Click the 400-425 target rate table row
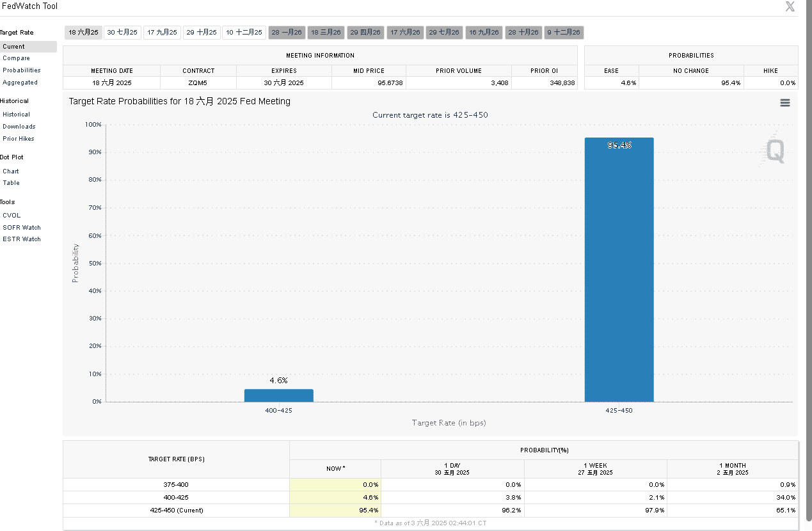This screenshot has width=812, height=531. [431, 497]
